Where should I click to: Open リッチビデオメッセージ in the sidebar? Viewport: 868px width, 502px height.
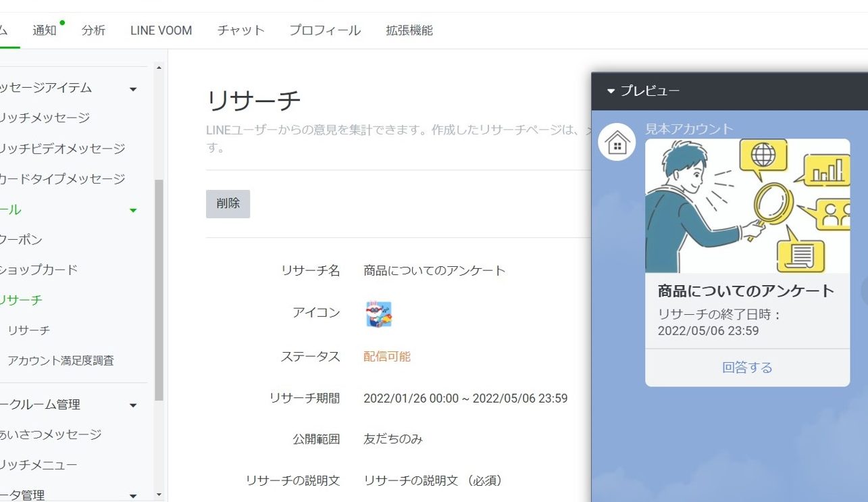pos(63,149)
